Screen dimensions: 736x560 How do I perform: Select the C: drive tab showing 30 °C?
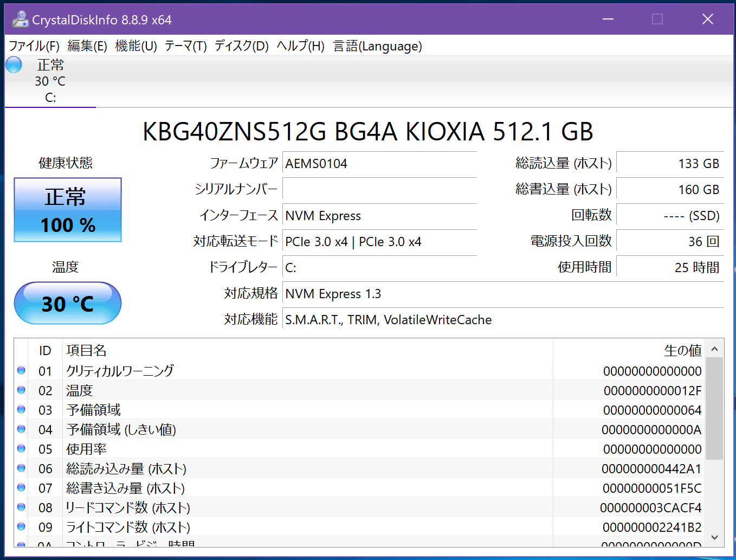pyautogui.click(x=50, y=81)
